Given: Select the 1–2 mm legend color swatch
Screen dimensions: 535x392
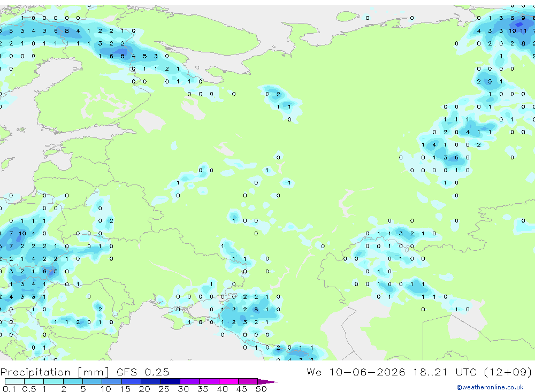Looking at the screenshot, I should (53, 381).
